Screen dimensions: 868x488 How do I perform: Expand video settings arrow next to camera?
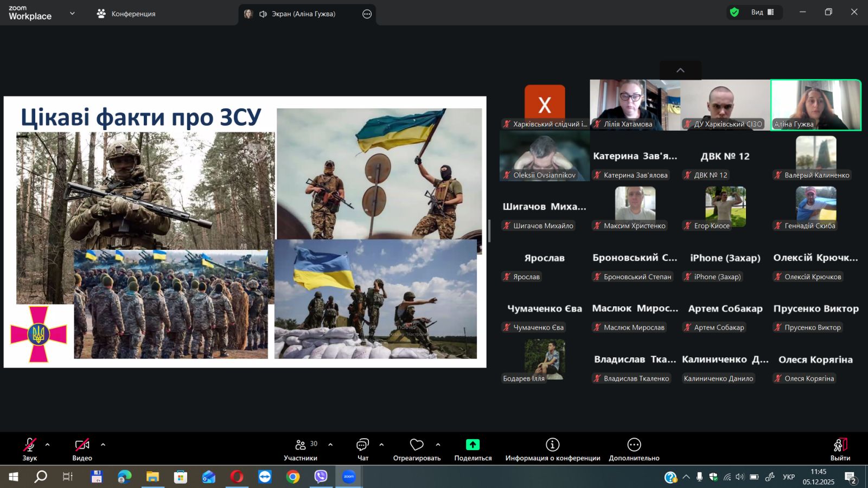point(103,445)
